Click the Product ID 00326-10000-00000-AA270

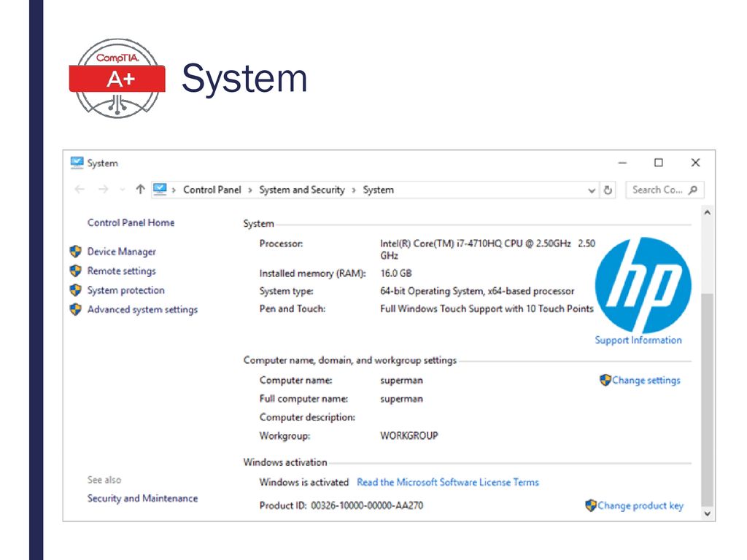341,506
